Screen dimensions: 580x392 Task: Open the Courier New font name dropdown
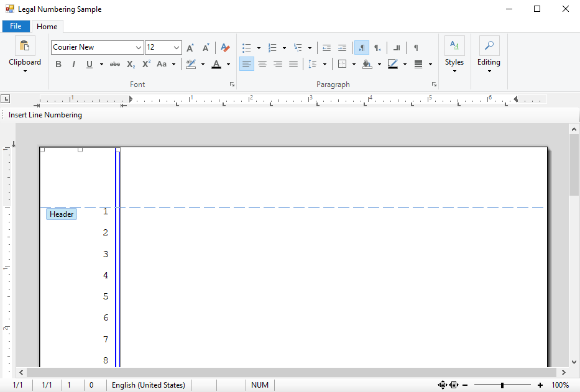pyautogui.click(x=138, y=47)
